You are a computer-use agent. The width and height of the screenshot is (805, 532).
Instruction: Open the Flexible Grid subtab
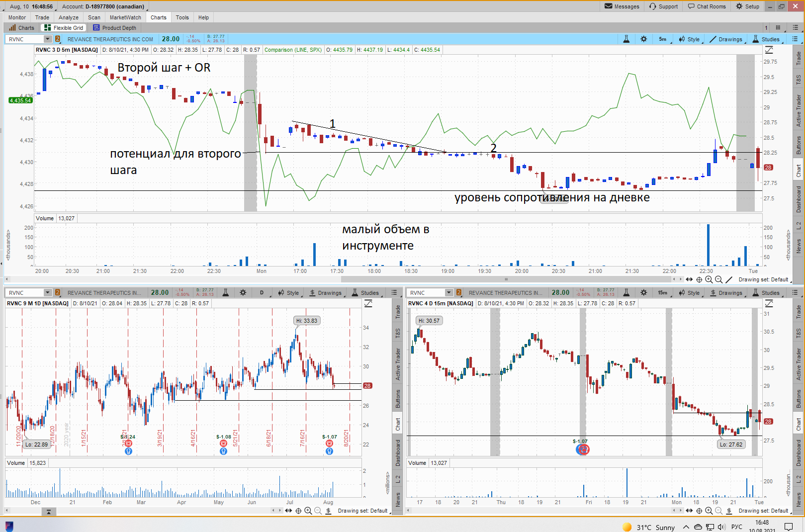(64, 28)
